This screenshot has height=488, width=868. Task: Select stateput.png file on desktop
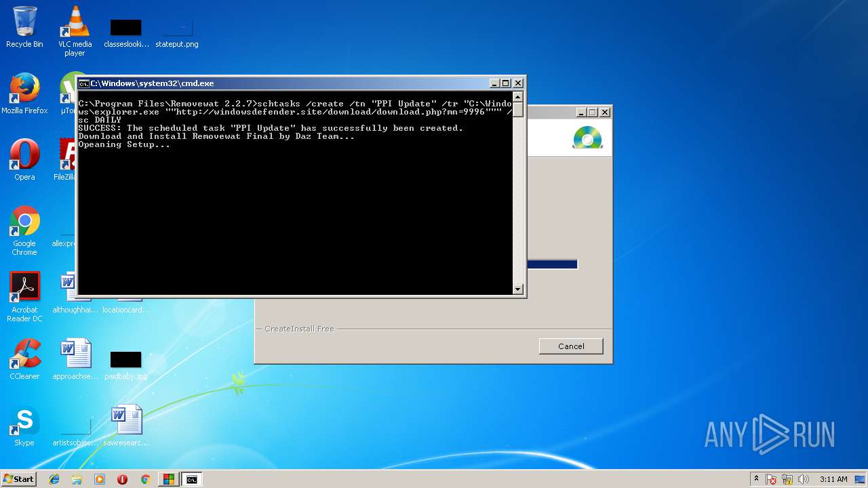176,31
